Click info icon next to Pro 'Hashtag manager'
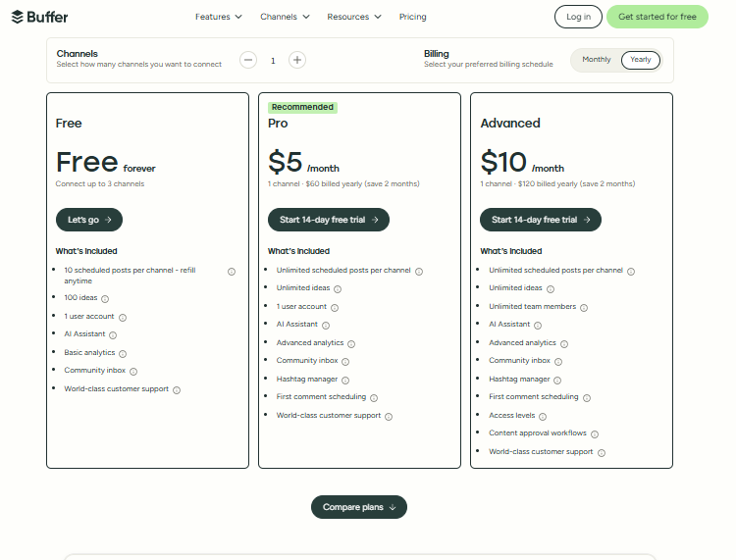 coord(345,381)
